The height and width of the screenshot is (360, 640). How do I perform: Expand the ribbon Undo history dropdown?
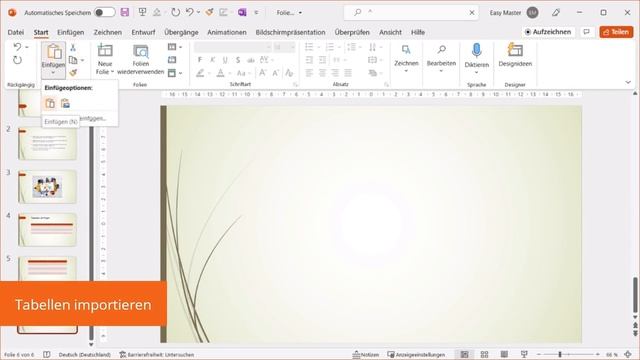click(x=27, y=47)
